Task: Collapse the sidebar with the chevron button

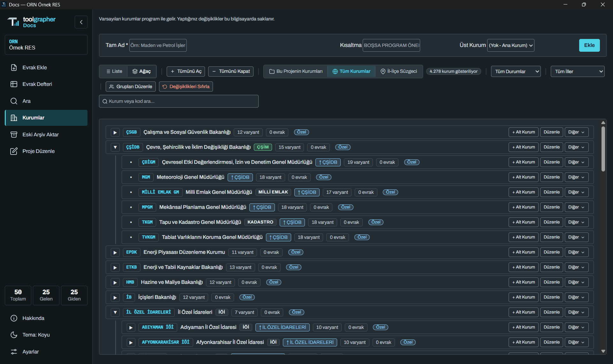Action: tap(81, 22)
